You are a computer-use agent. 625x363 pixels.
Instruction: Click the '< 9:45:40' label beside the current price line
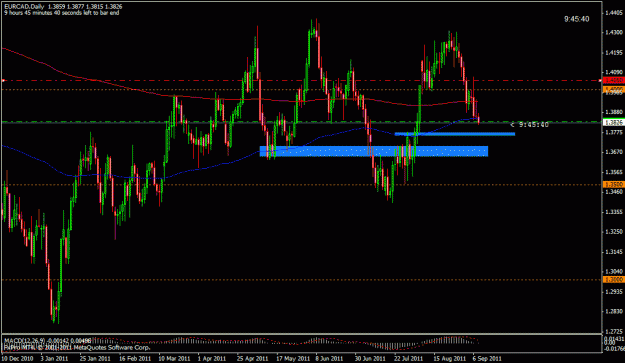(x=529, y=125)
